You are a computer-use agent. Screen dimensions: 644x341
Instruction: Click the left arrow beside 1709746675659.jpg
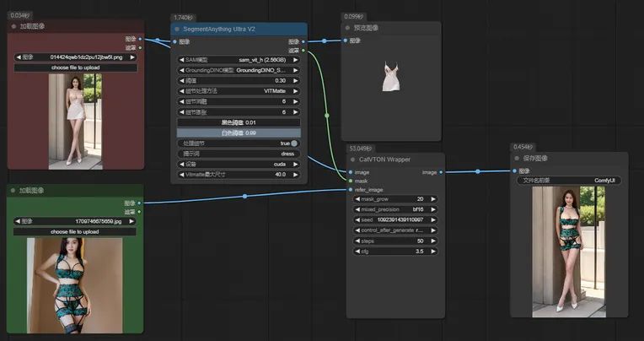18,221
